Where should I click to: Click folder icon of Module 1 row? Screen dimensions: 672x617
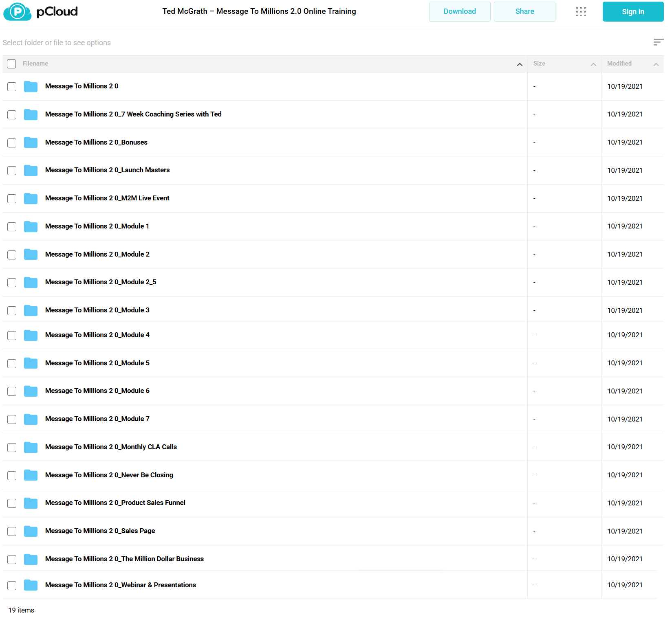tap(31, 226)
